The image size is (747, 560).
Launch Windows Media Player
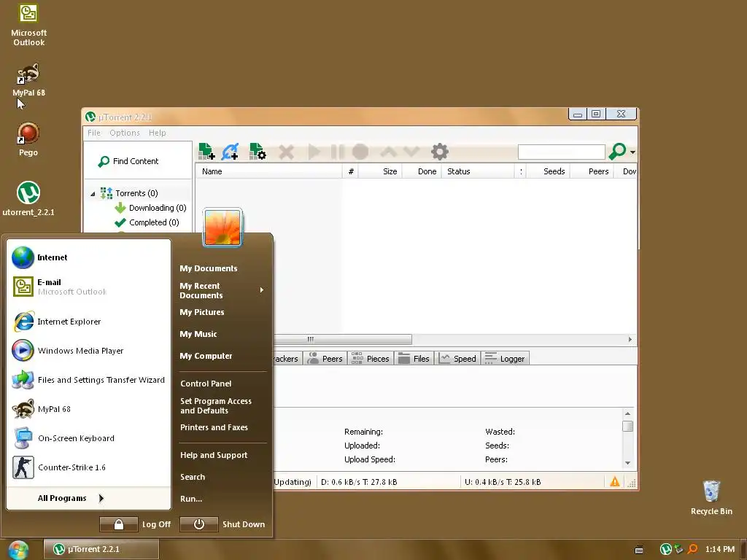click(88, 351)
